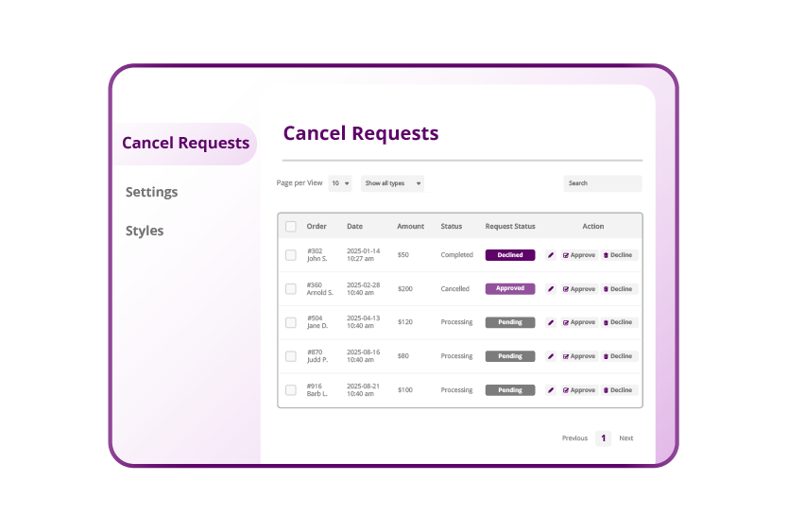
Task: Decline the request for order #360
Action: (619, 289)
